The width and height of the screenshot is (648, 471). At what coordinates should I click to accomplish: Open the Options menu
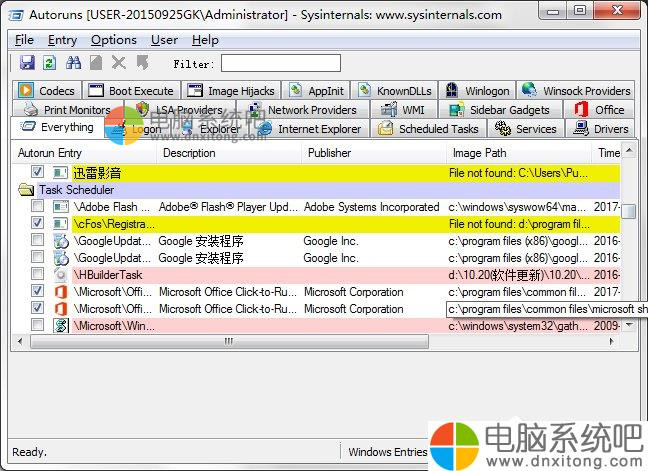[114, 40]
